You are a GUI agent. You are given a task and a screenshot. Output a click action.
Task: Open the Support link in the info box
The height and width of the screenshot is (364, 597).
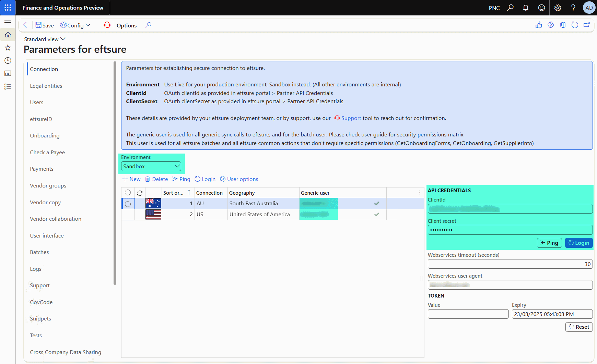click(348, 118)
